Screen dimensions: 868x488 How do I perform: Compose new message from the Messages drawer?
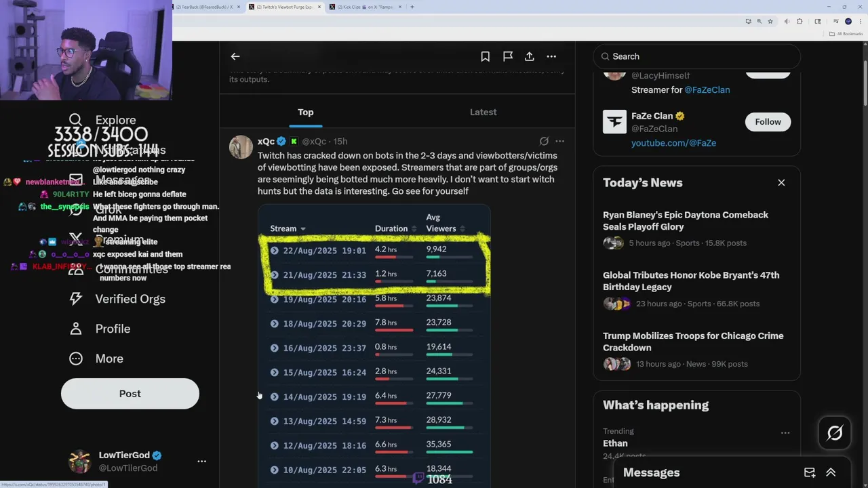pyautogui.click(x=810, y=472)
